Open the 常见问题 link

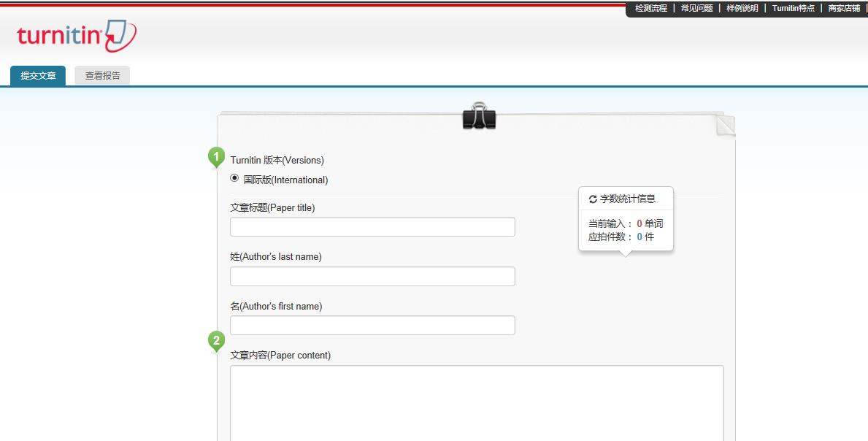coord(697,8)
